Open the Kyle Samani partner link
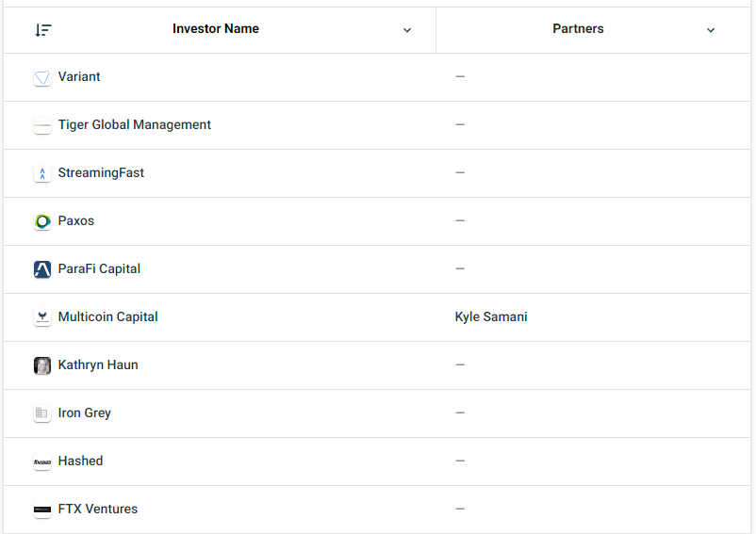756x534 pixels. pos(491,316)
